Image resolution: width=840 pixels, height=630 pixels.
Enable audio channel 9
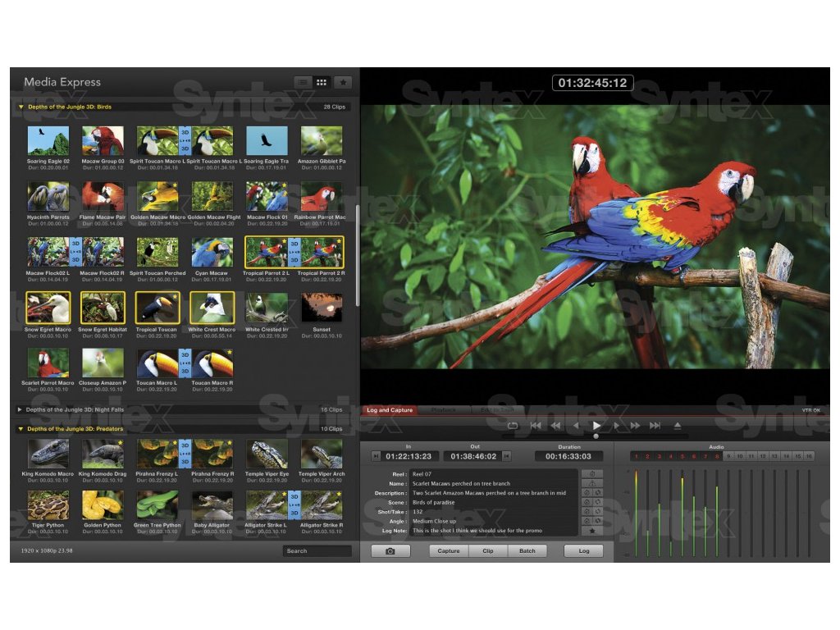point(728,456)
